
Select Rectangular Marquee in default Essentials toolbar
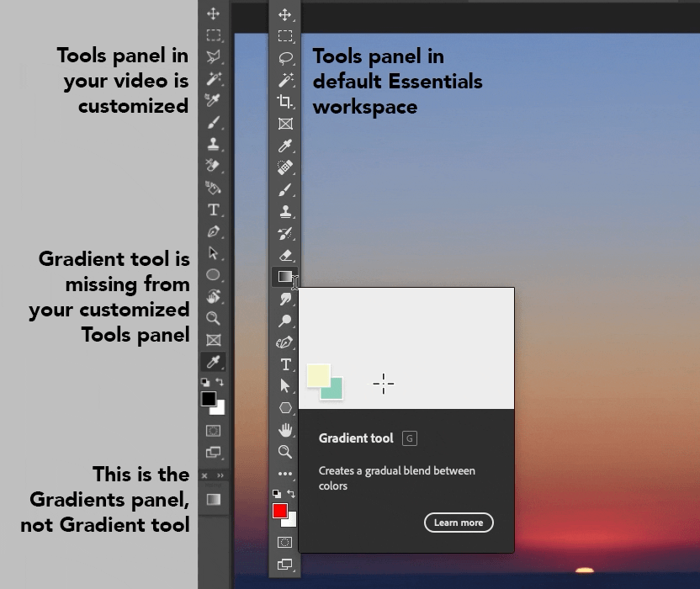(285, 35)
